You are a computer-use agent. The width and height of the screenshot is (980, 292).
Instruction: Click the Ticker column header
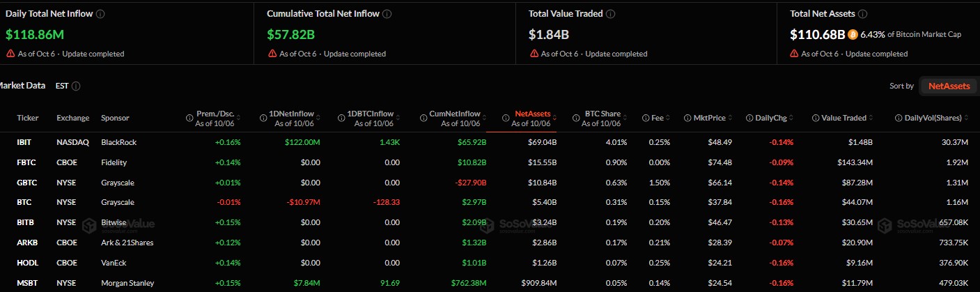[x=28, y=118]
